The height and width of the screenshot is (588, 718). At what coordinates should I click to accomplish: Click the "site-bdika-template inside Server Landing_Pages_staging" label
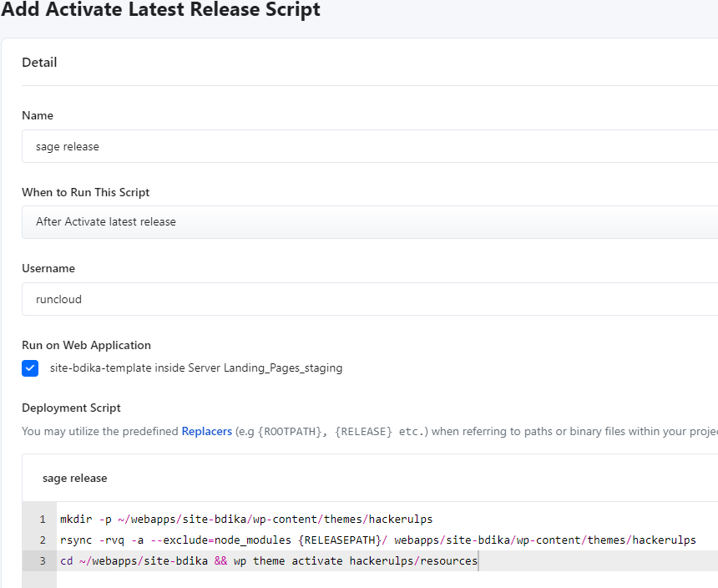point(195,367)
